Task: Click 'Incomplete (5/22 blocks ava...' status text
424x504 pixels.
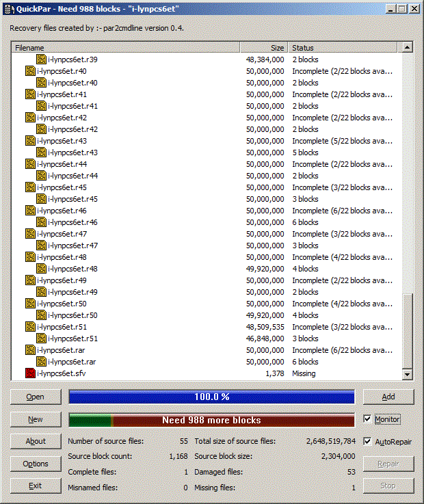Action: tap(343, 141)
